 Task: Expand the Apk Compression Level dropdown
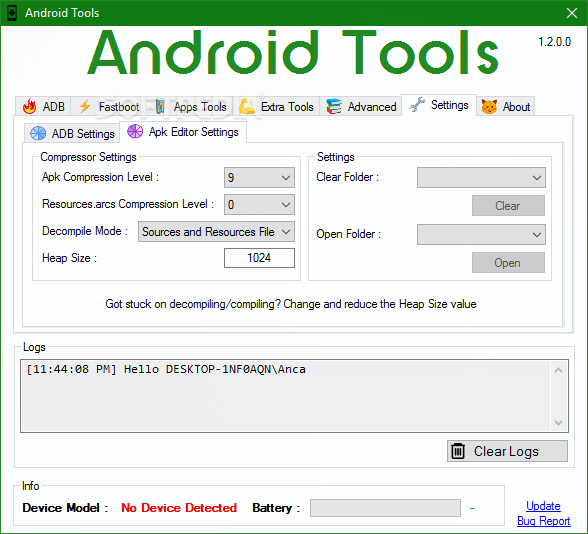pos(259,177)
